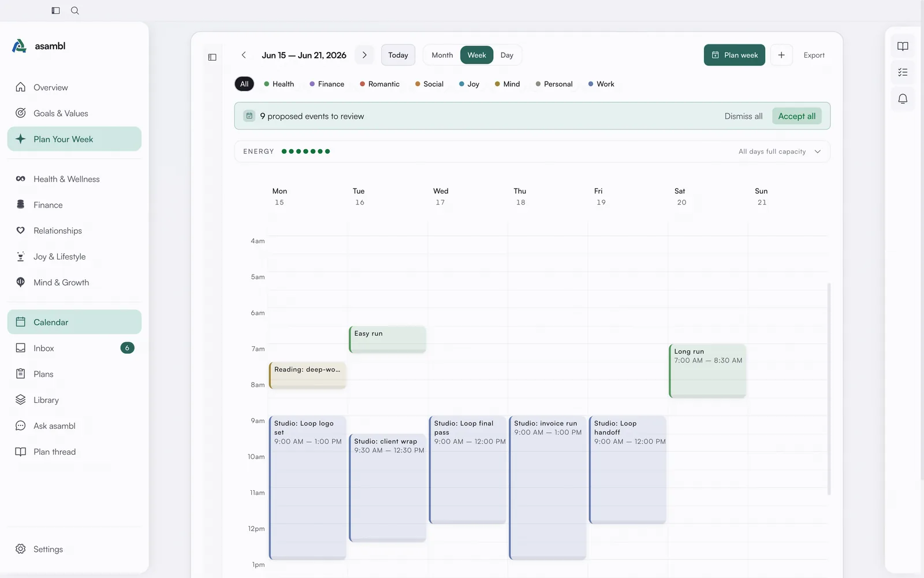Open Studio: client wrap event
924x578 pixels.
pos(388,488)
